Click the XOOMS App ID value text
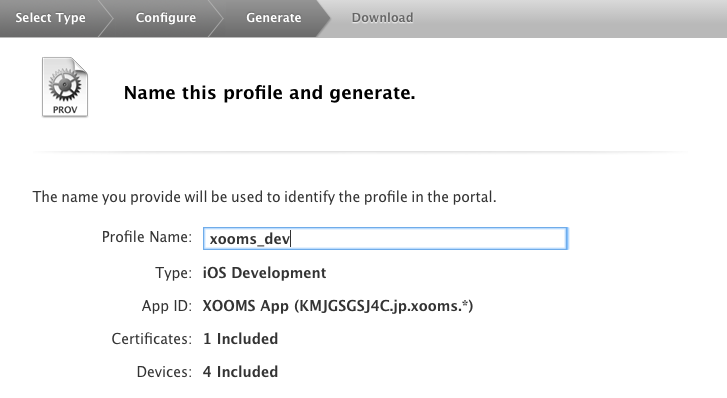The image size is (727, 398). click(338, 306)
